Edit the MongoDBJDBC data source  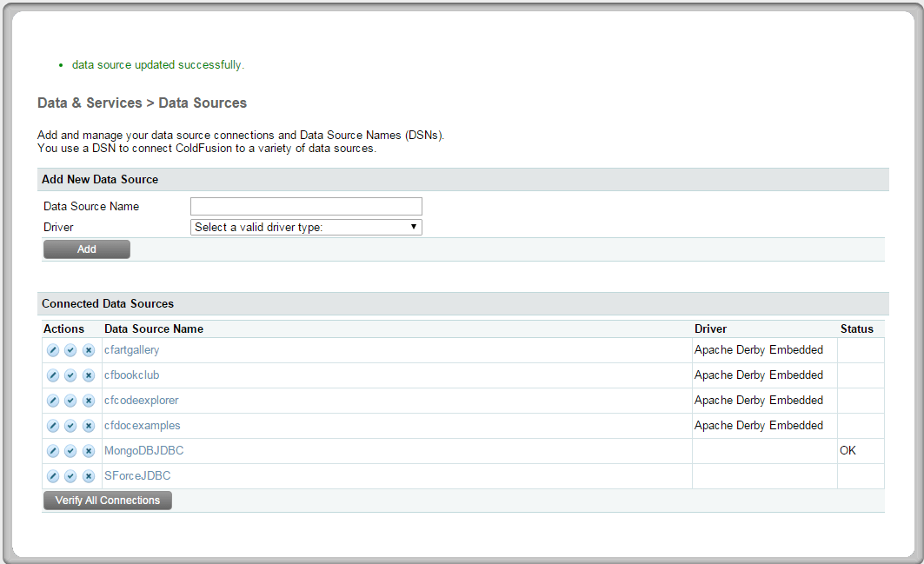coord(52,451)
